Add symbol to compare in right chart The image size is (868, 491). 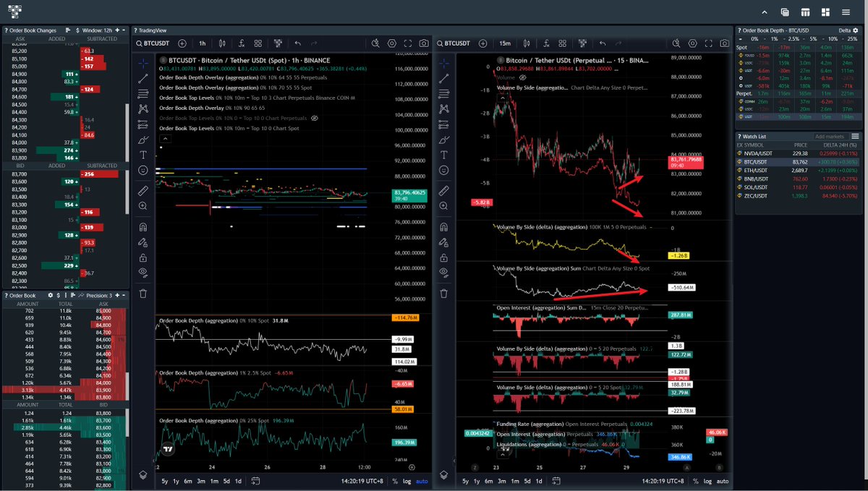coord(482,43)
